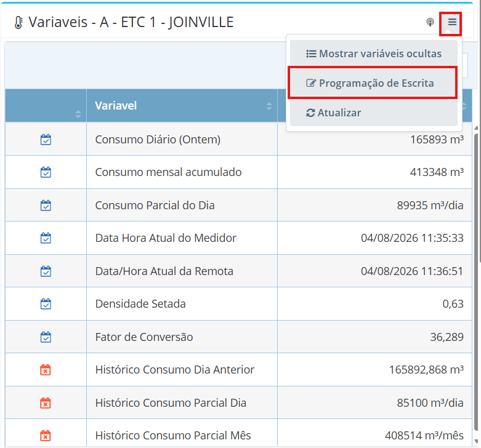Click the Data/Hora Atual da Remota value

[x=412, y=271]
